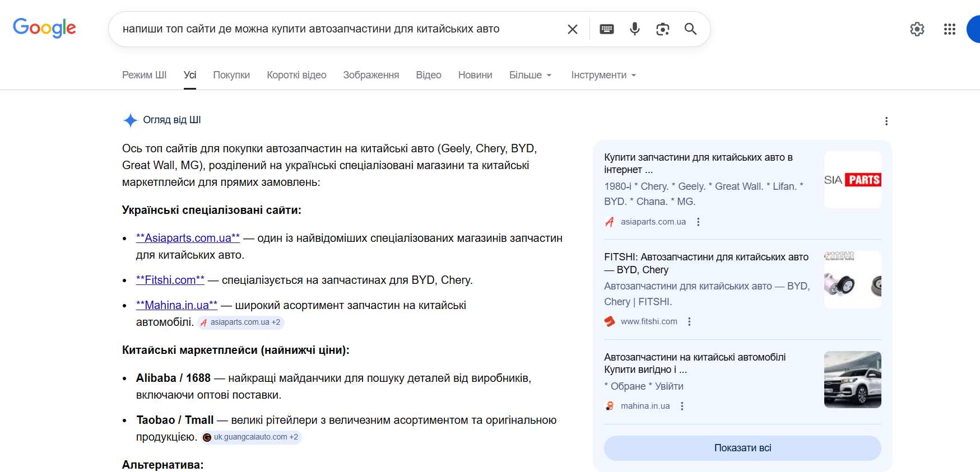Open AI overview three-dot options menu
This screenshot has width=980, height=472.
point(886,121)
